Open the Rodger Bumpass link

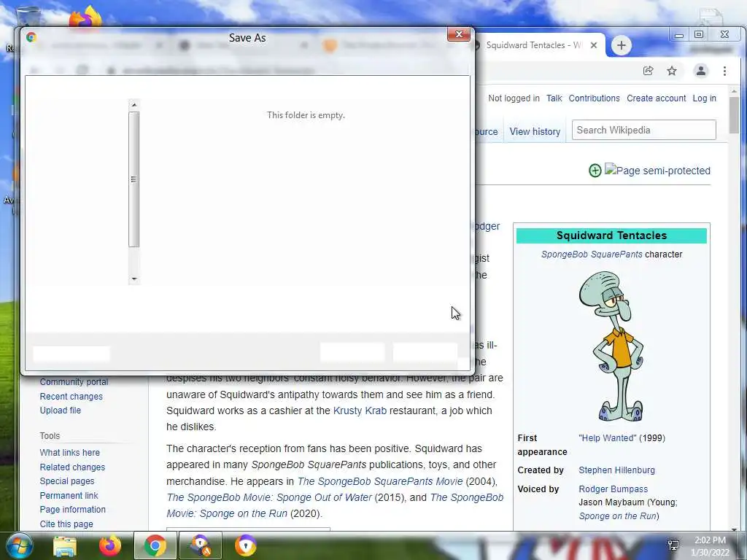pyautogui.click(x=613, y=489)
